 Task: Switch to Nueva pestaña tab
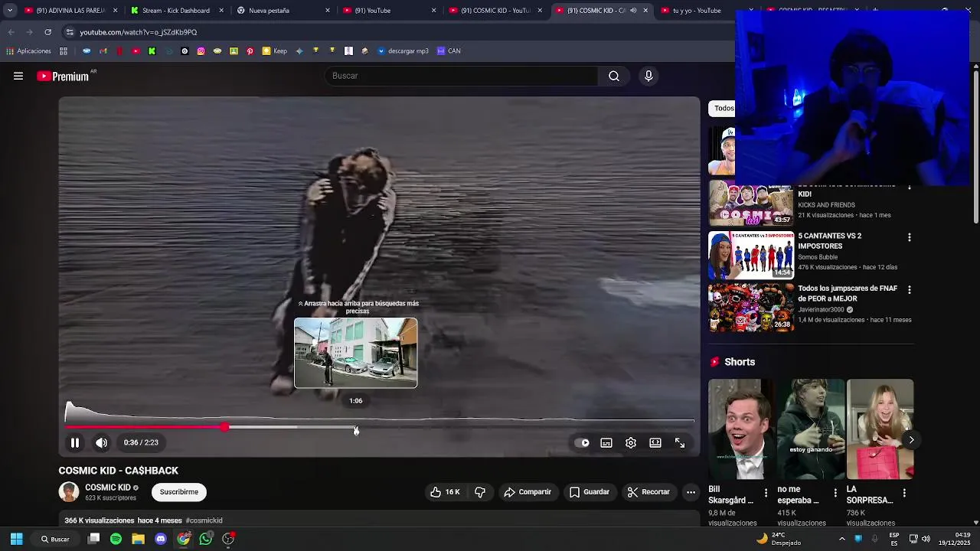(x=283, y=11)
